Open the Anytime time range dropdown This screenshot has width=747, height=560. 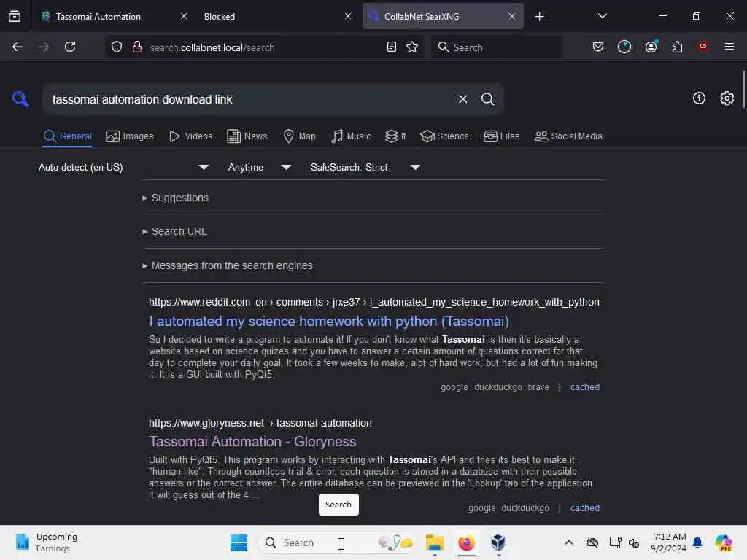pos(260,167)
